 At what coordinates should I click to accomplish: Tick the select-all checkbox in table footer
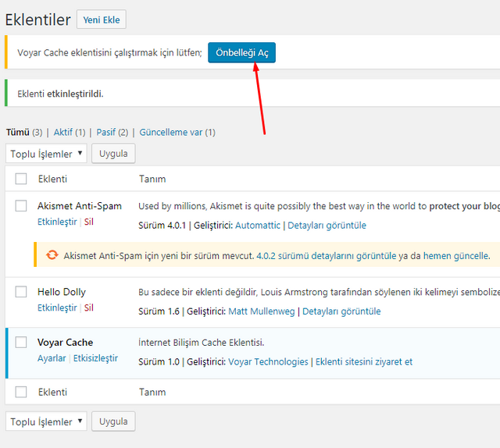[x=21, y=392]
